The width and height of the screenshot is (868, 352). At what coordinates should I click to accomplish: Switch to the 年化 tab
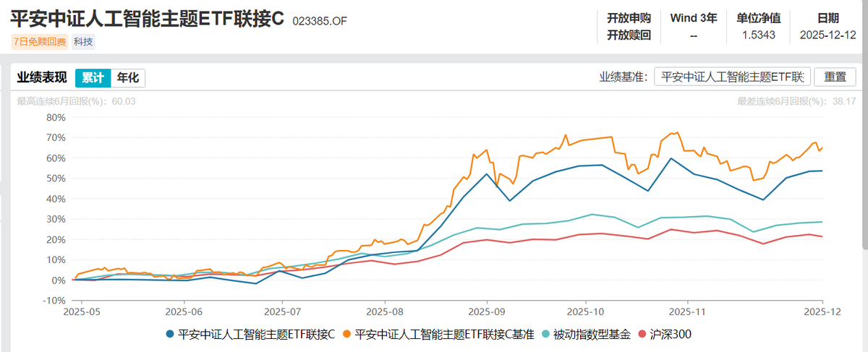[128, 77]
